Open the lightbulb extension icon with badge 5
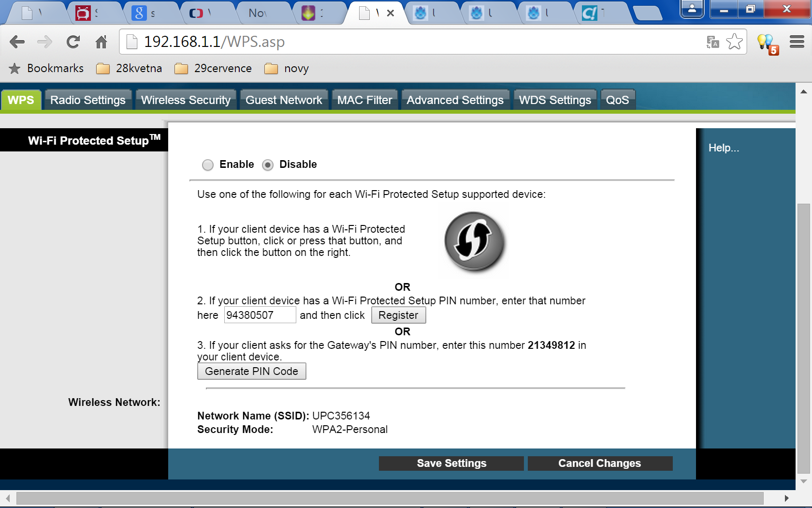The height and width of the screenshot is (508, 812). (768, 44)
